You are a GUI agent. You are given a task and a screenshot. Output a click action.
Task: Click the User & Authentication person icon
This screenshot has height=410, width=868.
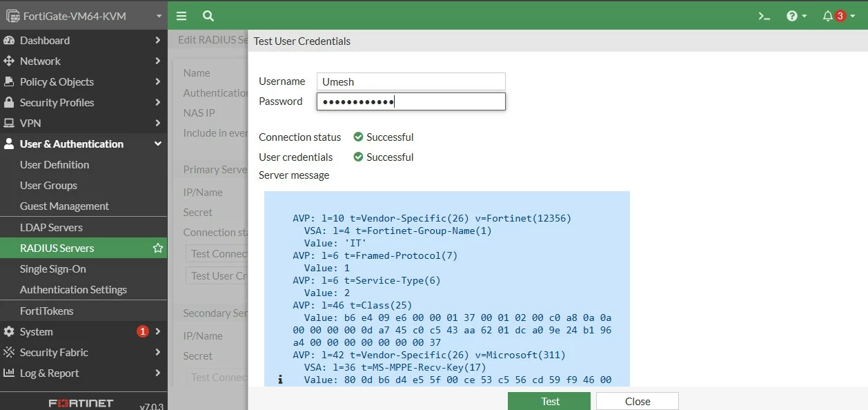[x=9, y=144]
